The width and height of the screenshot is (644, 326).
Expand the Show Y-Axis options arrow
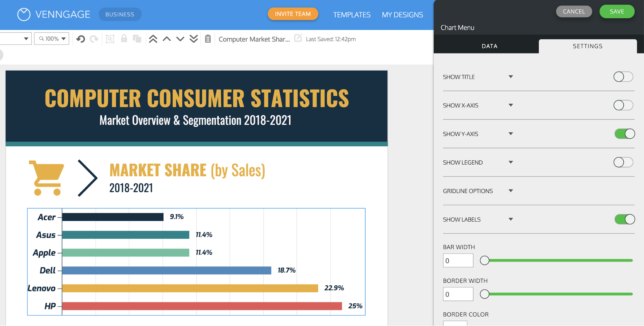pyautogui.click(x=511, y=134)
